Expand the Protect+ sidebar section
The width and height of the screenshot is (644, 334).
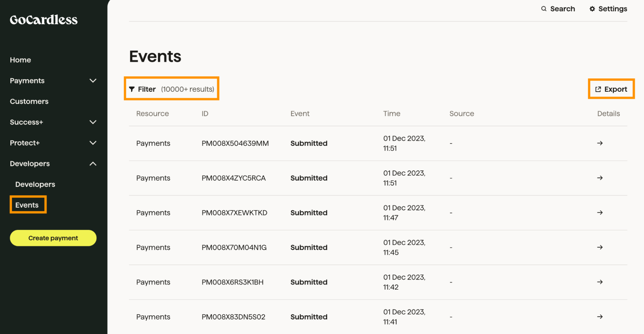pyautogui.click(x=93, y=143)
